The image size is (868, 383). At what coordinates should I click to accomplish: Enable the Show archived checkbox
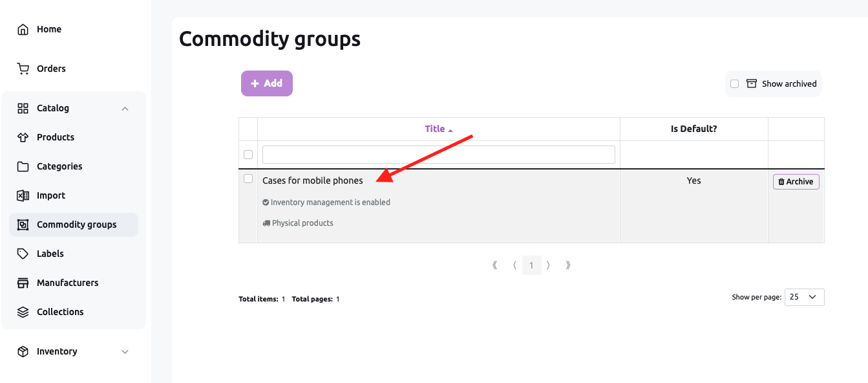[x=734, y=83]
